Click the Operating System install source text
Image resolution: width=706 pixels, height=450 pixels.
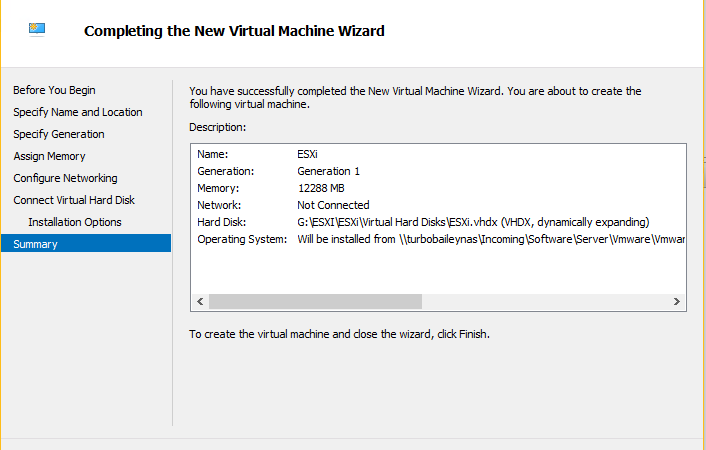coord(490,239)
